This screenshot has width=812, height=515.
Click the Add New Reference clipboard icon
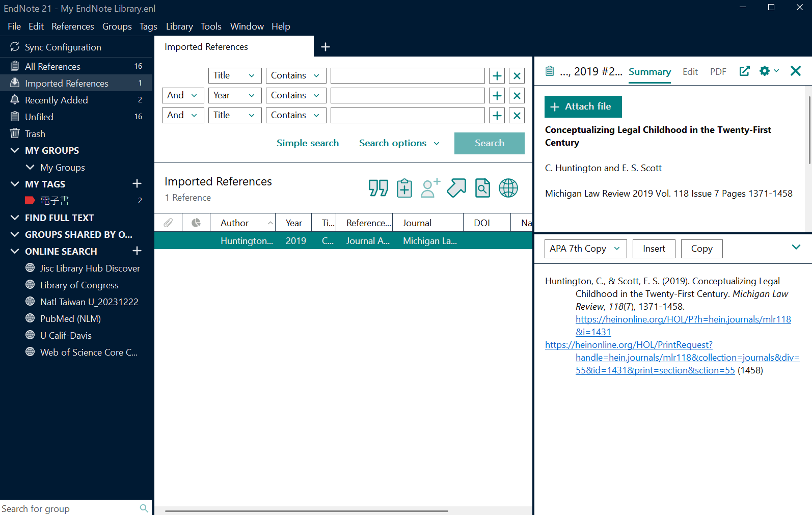pyautogui.click(x=404, y=188)
